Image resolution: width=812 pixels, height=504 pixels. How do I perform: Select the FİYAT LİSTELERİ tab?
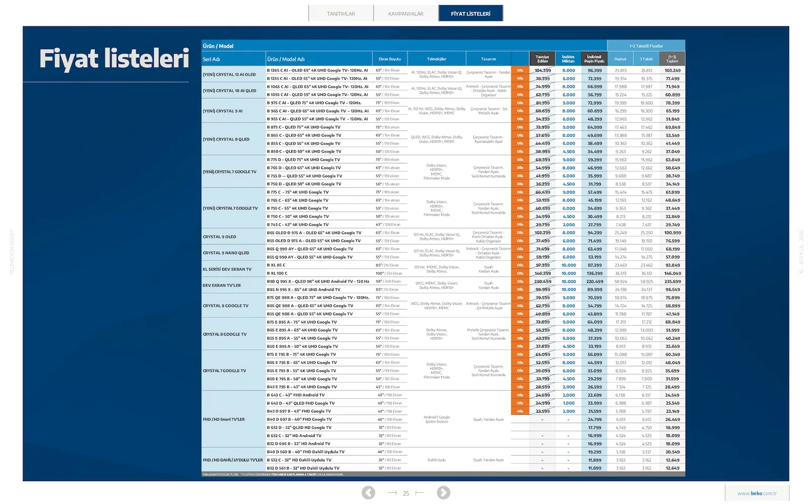pyautogui.click(x=471, y=14)
